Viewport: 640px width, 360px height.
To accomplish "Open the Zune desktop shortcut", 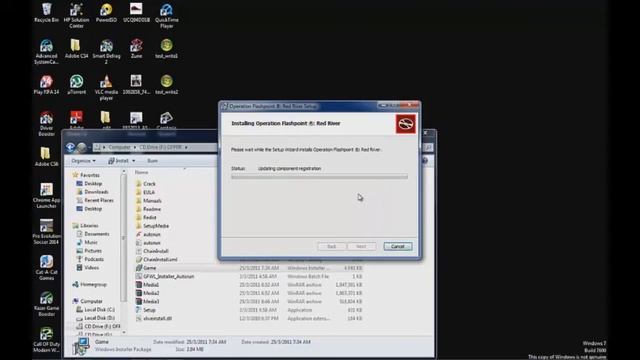I will (136, 49).
